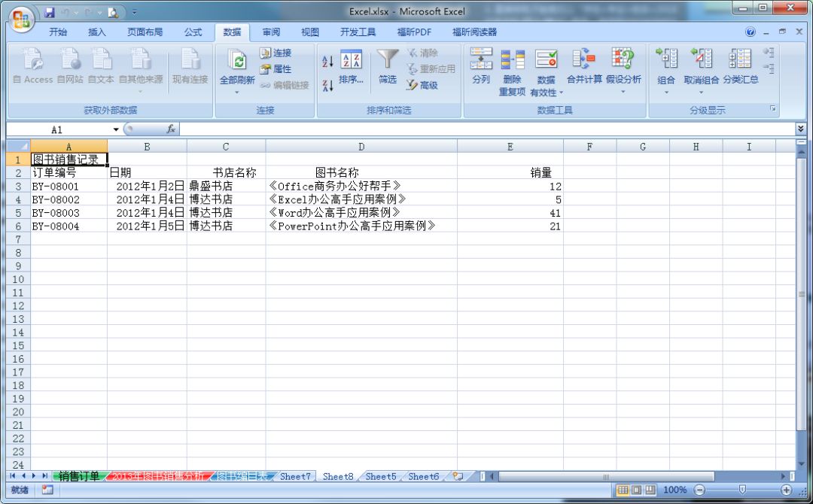Import data using 自 Access icon
This screenshot has height=504, width=813.
tap(32, 65)
